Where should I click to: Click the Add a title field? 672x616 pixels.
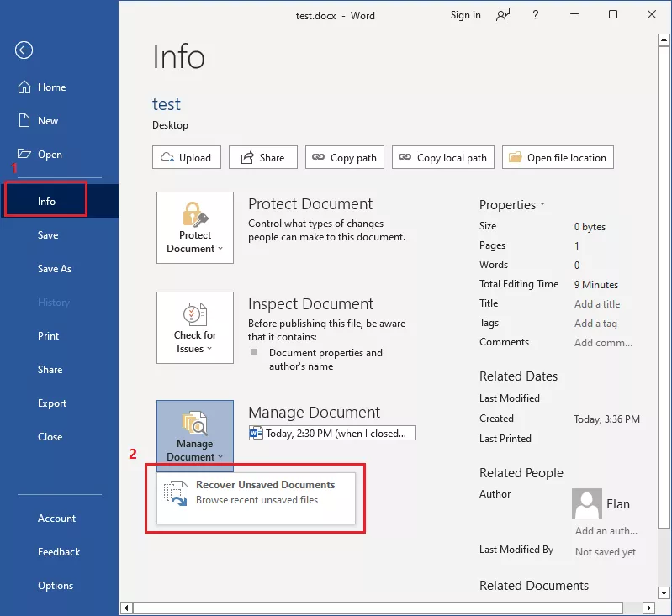click(x=597, y=304)
